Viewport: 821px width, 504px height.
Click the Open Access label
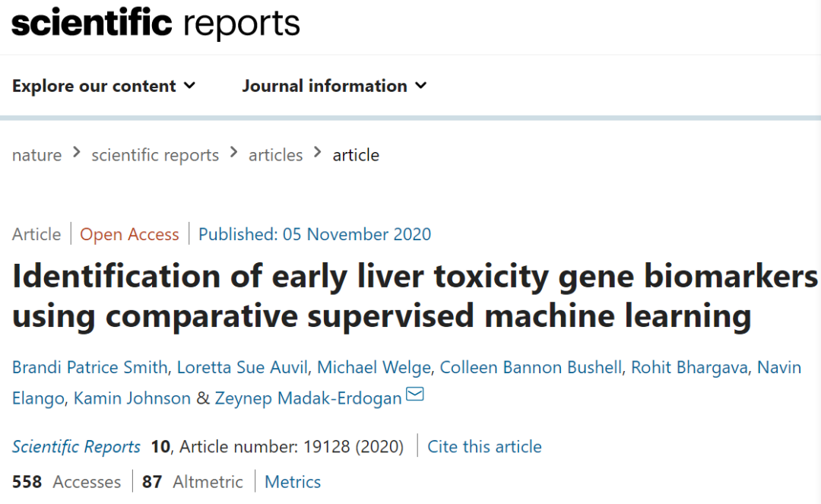click(129, 234)
